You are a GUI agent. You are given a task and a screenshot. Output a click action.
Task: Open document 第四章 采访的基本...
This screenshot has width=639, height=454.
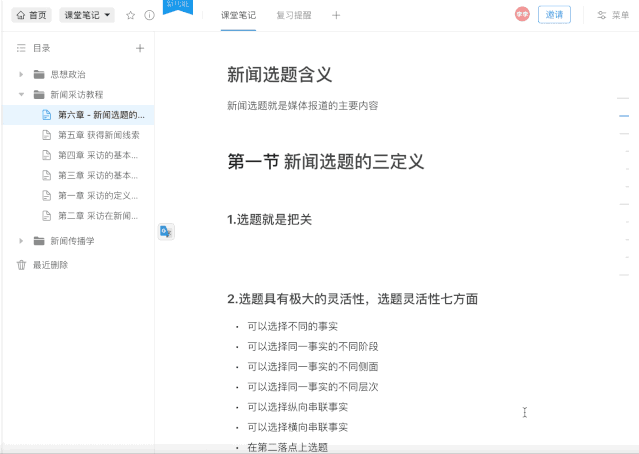[x=78, y=155]
